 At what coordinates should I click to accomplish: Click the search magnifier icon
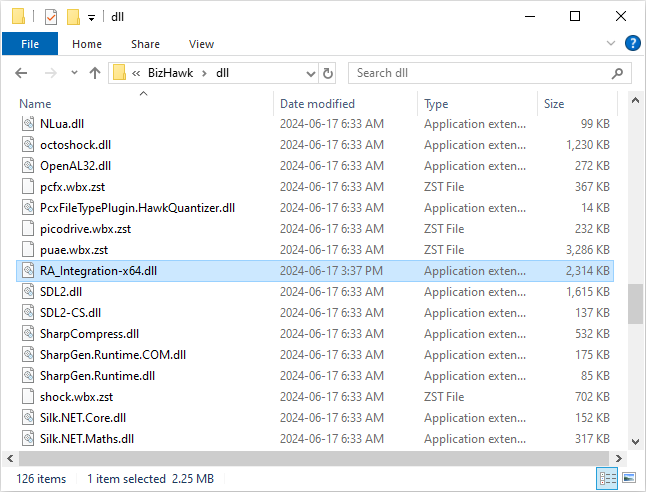pos(617,73)
